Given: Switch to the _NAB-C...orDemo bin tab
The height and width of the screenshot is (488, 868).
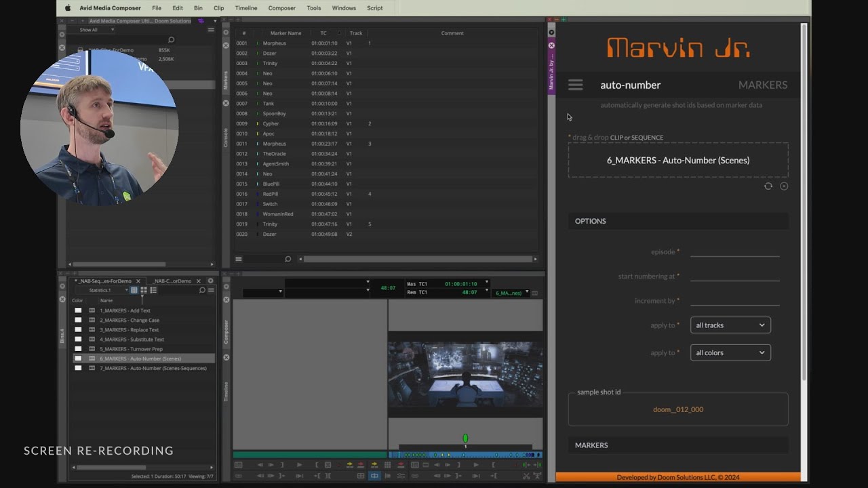Looking at the screenshot, I should coord(172,281).
